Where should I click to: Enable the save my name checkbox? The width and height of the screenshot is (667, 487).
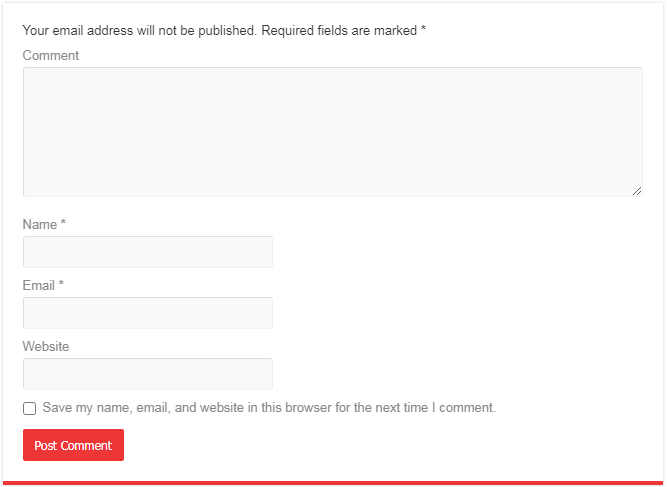coord(29,408)
